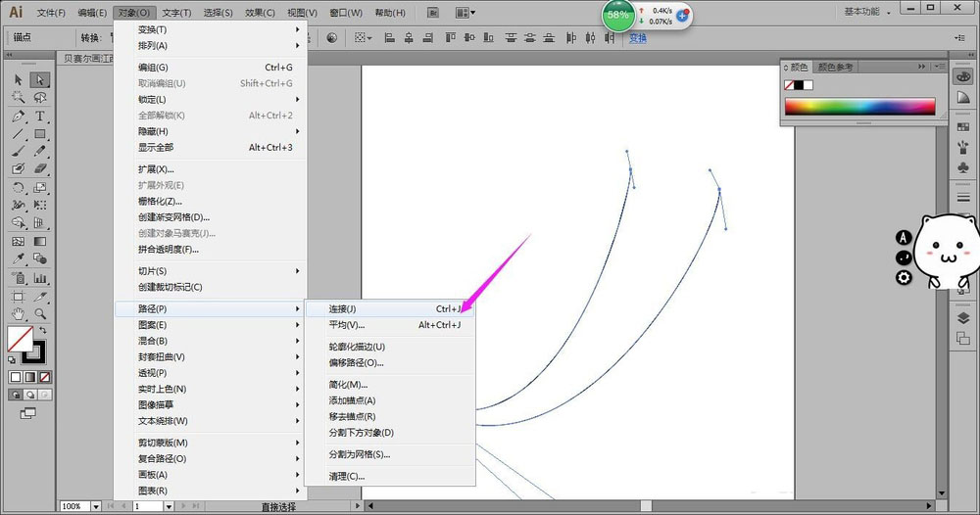980x515 pixels.
Task: Open the Align To dropdown in control bar
Action: 364,38
